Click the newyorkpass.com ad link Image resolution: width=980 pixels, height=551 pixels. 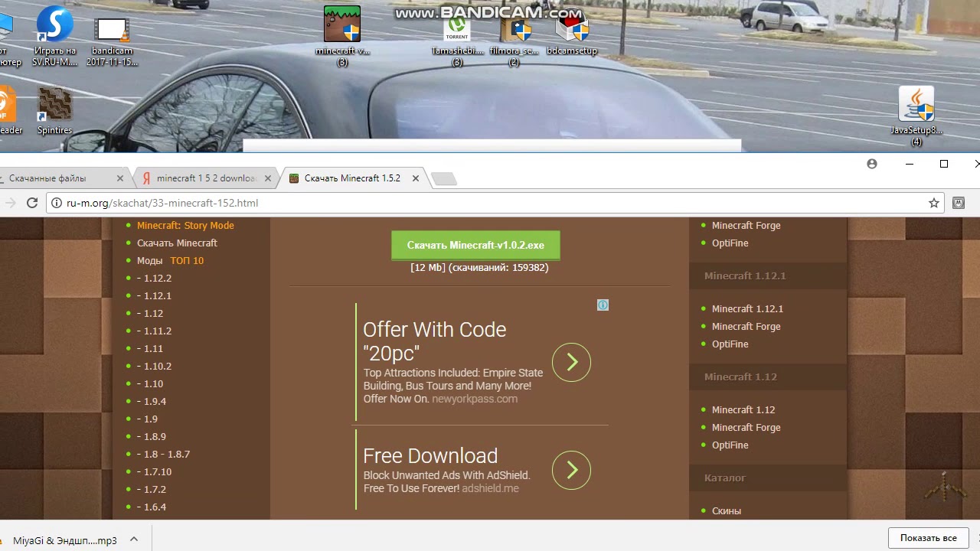coord(475,399)
